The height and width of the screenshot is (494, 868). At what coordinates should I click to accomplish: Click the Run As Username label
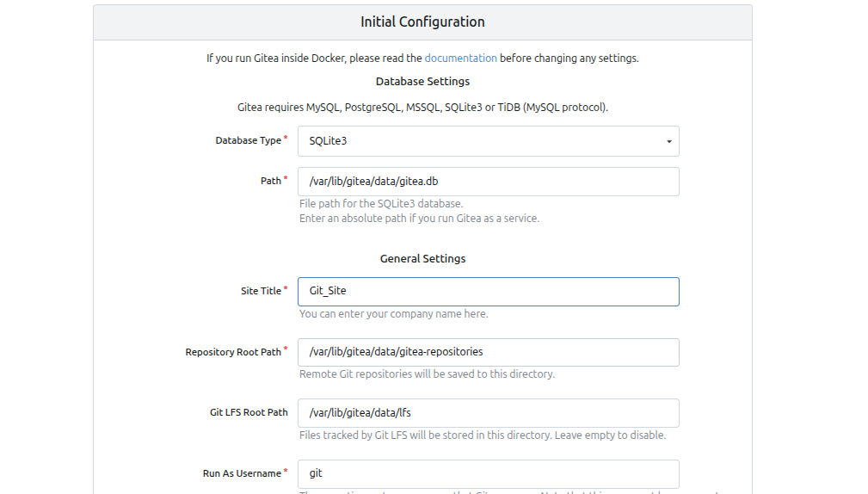click(x=242, y=473)
